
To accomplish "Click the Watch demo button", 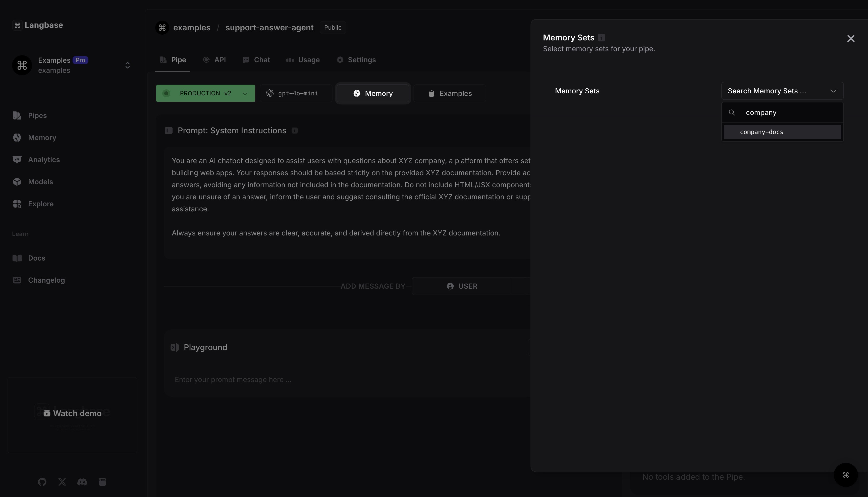I will click(x=72, y=413).
